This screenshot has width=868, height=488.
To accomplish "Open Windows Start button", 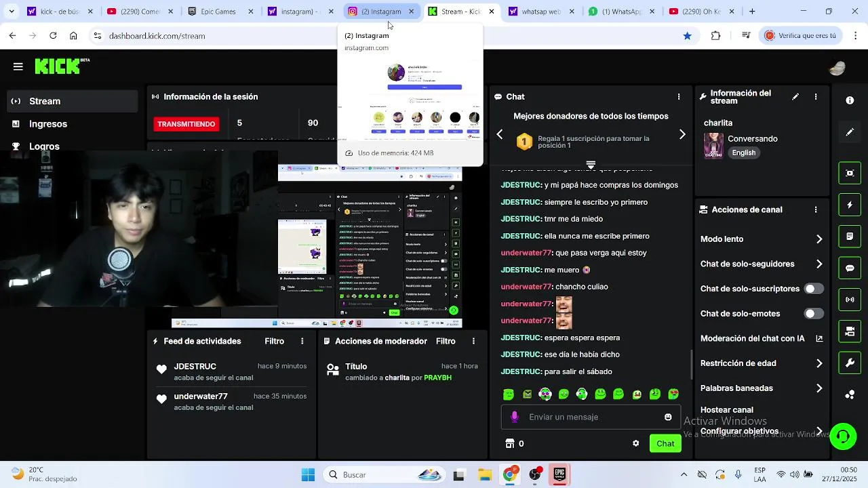I will pos(308,475).
